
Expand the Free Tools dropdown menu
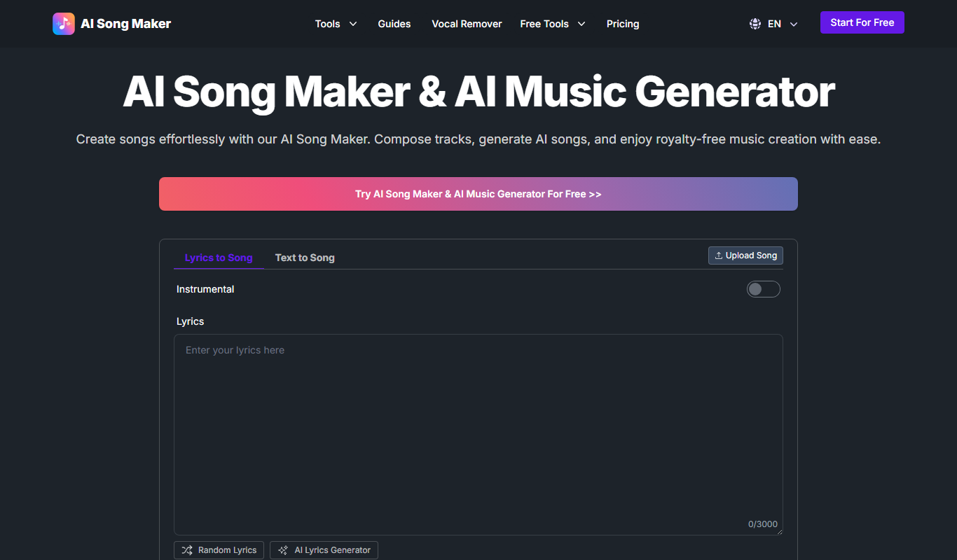point(553,24)
